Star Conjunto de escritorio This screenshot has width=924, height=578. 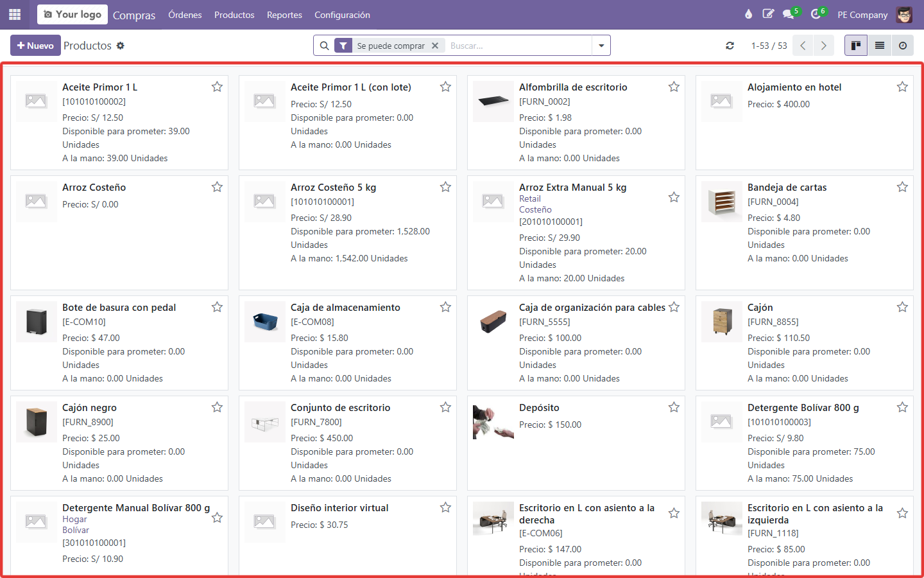coord(445,407)
